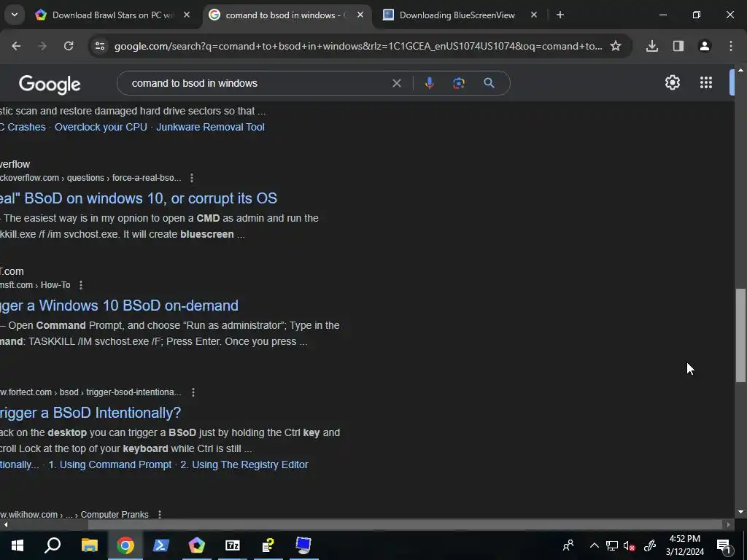Image resolution: width=747 pixels, height=560 pixels.
Task: Click the scroll-right arrow at the bottom
Action: [x=729, y=524]
